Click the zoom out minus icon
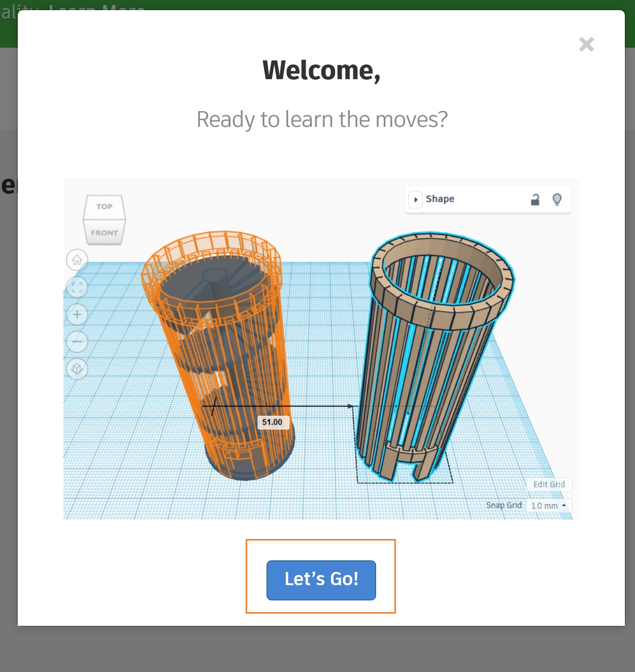Viewport: 635px width, 672px height. (77, 342)
